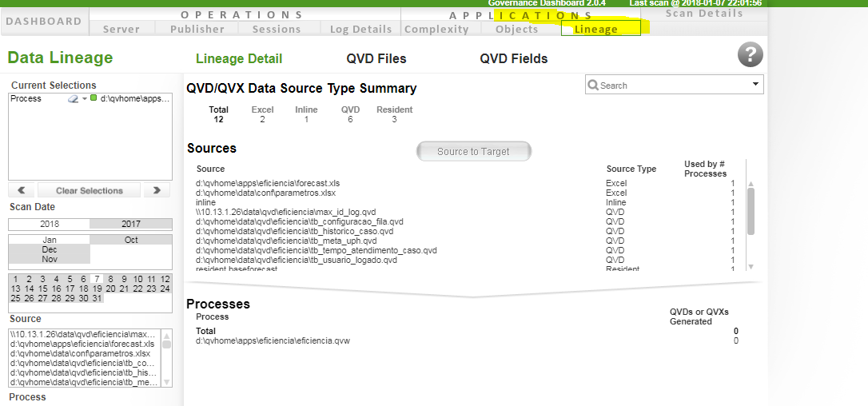
Task: Click the Process header in Processes table
Action: 212,316
